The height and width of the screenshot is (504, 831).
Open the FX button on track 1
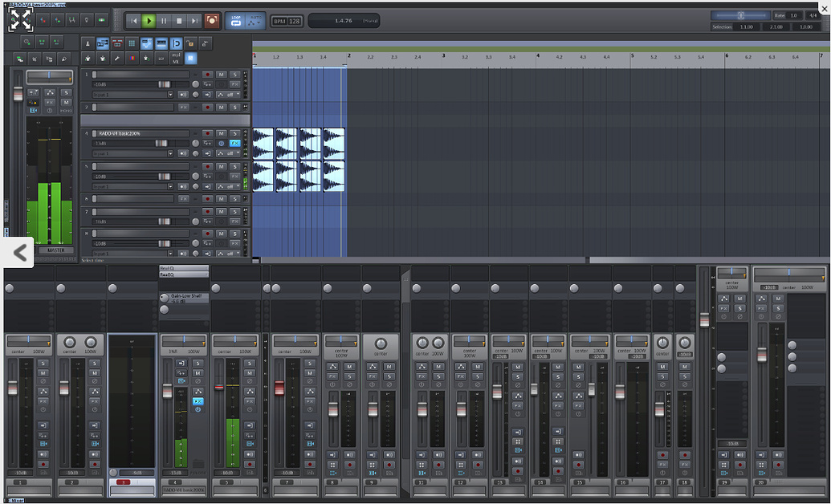click(x=234, y=84)
